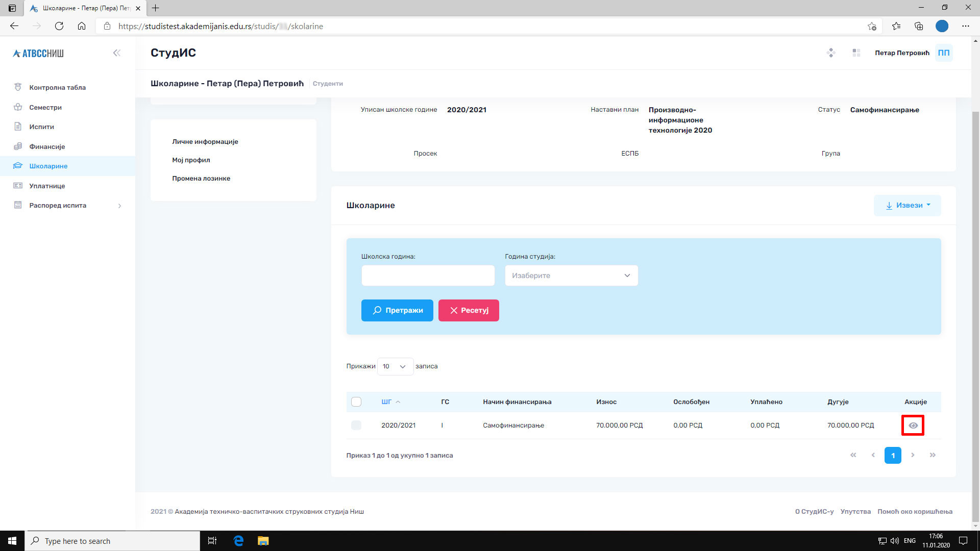Open Windows Start menu
980x551 pixels.
(12, 541)
